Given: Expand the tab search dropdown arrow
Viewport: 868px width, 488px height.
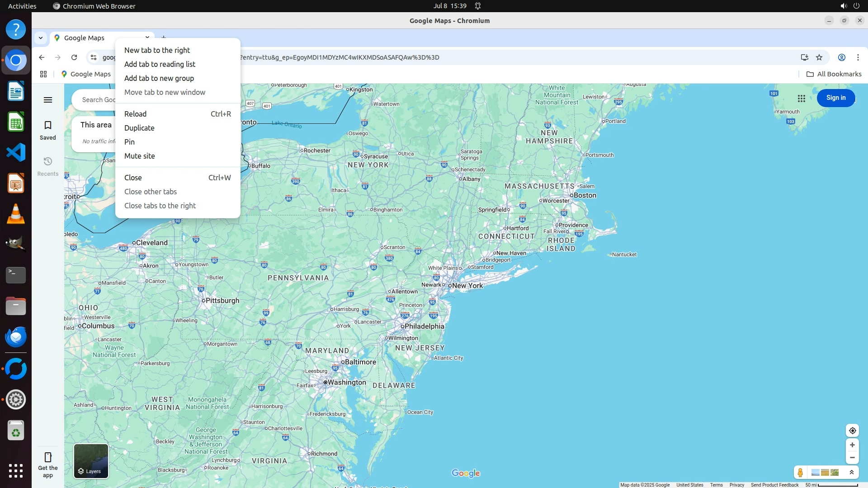Looking at the screenshot, I should (41, 38).
